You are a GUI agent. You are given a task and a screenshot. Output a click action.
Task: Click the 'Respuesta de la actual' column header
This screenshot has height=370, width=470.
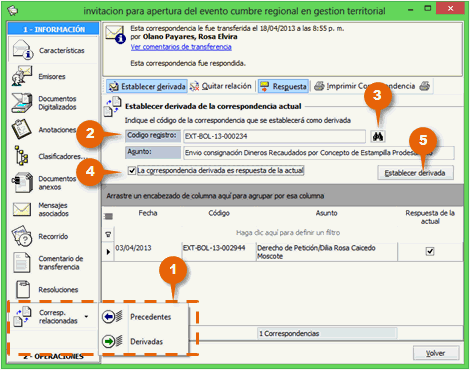pos(430,217)
